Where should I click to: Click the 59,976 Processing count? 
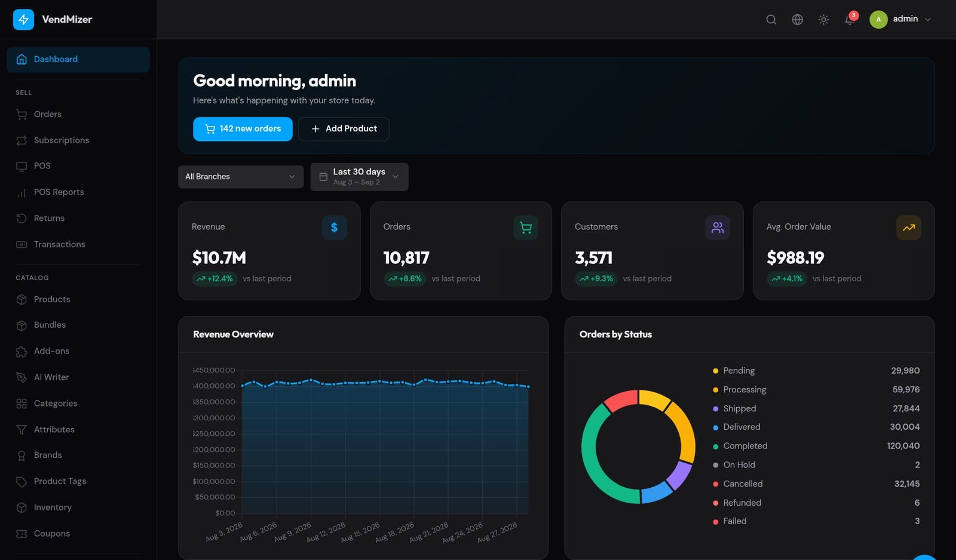point(906,390)
